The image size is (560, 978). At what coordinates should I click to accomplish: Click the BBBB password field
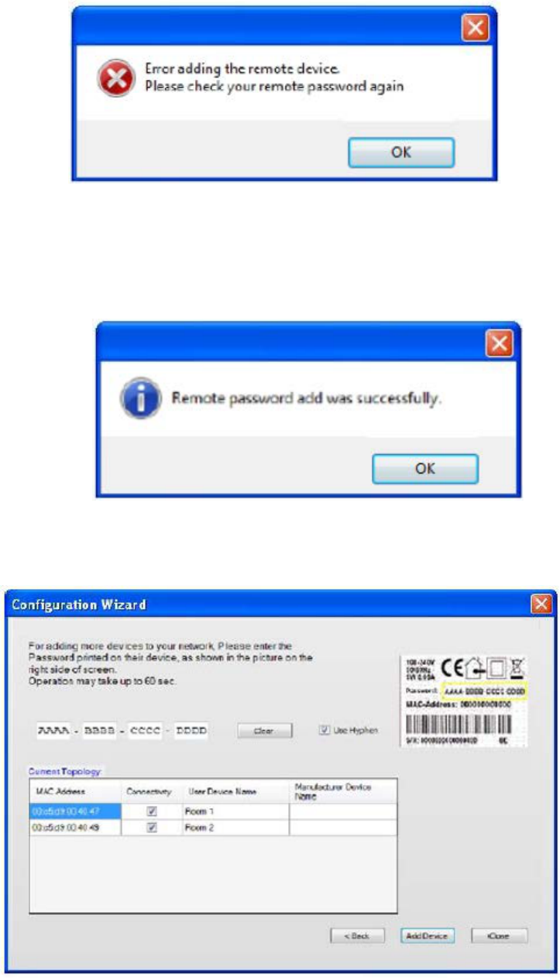point(99,731)
